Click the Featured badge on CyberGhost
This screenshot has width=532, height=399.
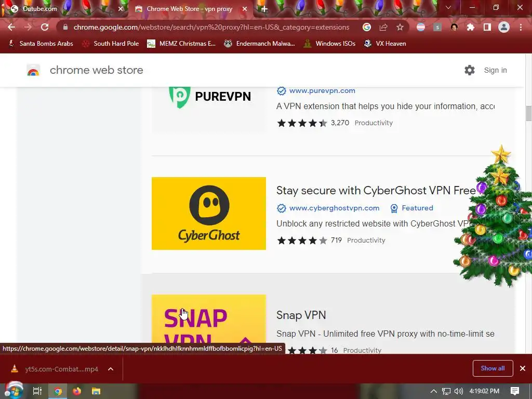click(411, 208)
